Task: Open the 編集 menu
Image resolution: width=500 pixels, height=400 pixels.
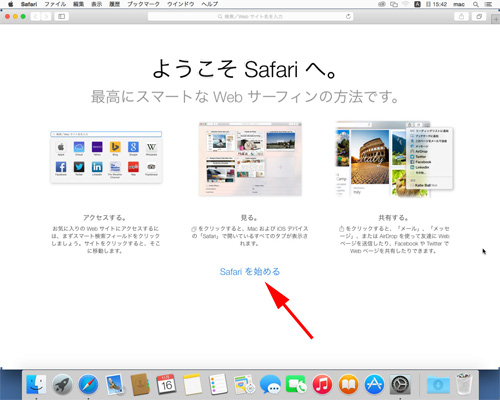Action: (x=78, y=4)
